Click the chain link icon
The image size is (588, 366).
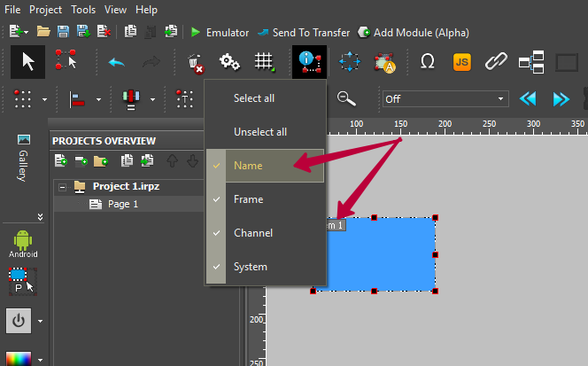pos(496,62)
